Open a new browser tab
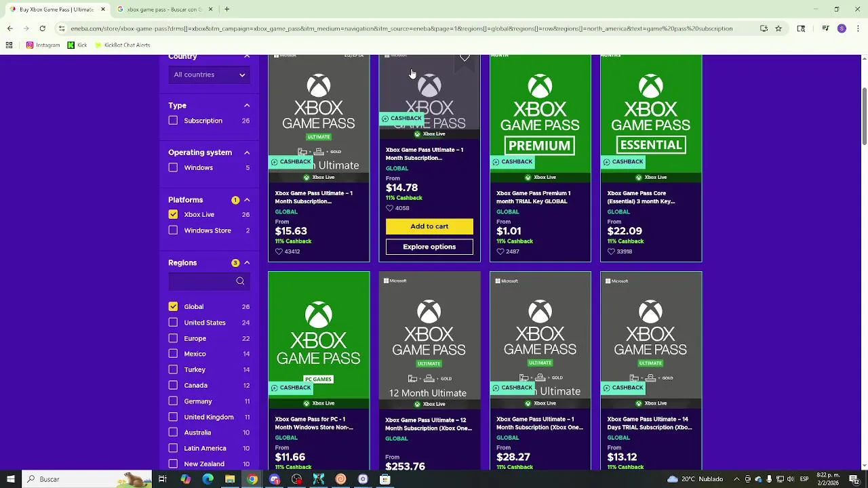 (226, 9)
